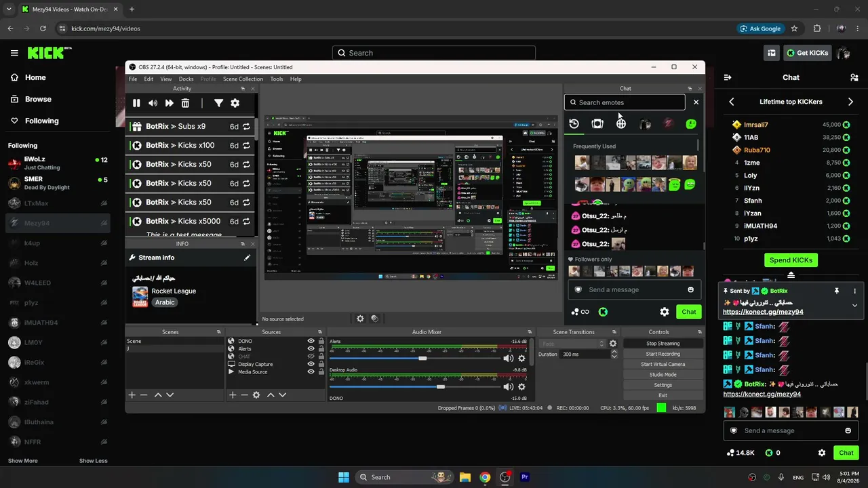Viewport: 868px width, 488px height.
Task: Toggle visibility of DONO source
Action: point(311,341)
